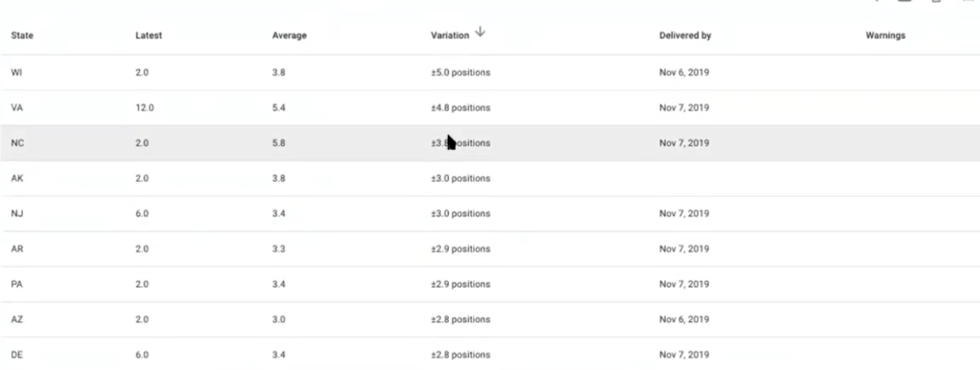This screenshot has height=370, width=980.
Task: Click ±3.0 positions in NJ row
Action: [x=460, y=213]
